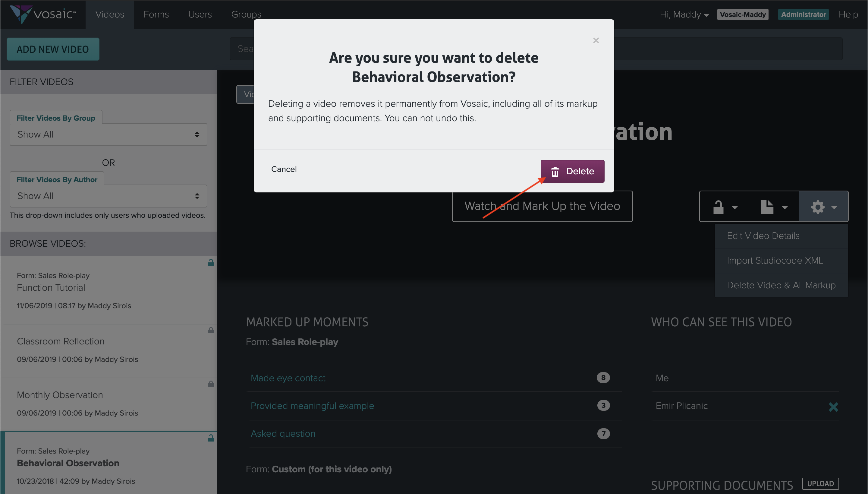
Task: Click the Vosaic logo
Action: click(x=43, y=14)
